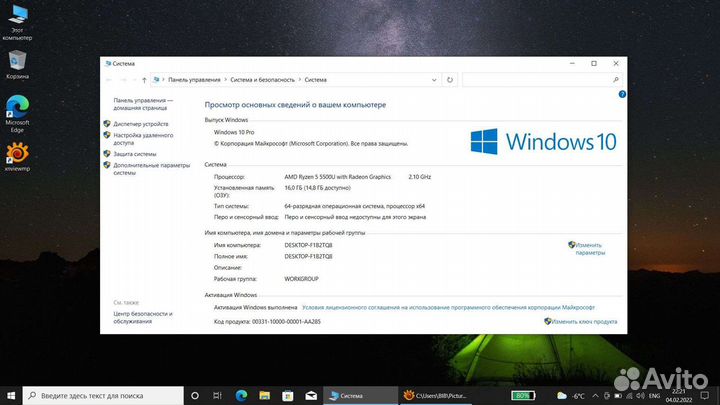This screenshot has width=720, height=405.
Task: Click the back navigation arrow
Action: pos(109,80)
